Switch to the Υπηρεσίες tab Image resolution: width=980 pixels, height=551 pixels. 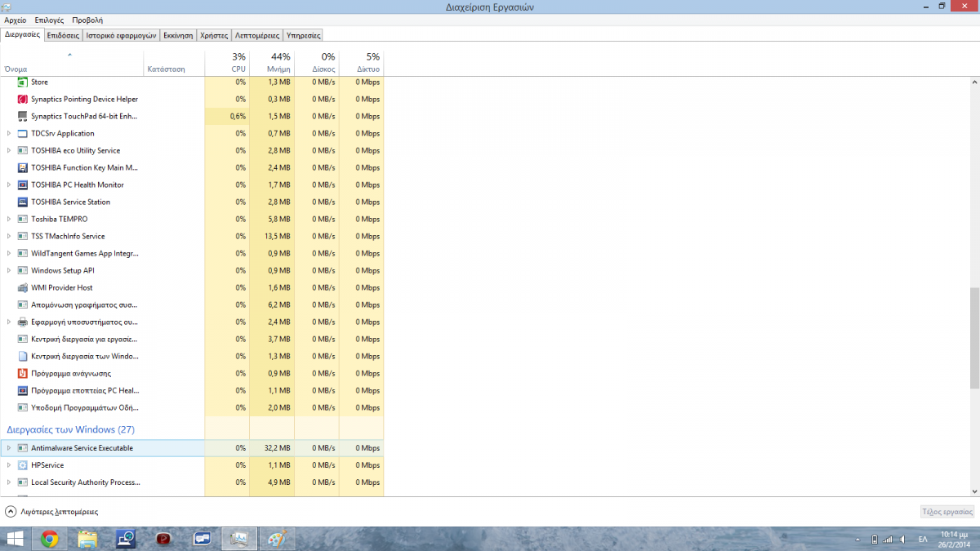[303, 35]
